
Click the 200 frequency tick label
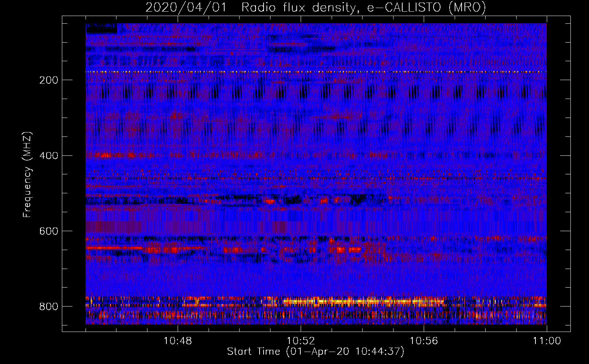click(x=49, y=80)
